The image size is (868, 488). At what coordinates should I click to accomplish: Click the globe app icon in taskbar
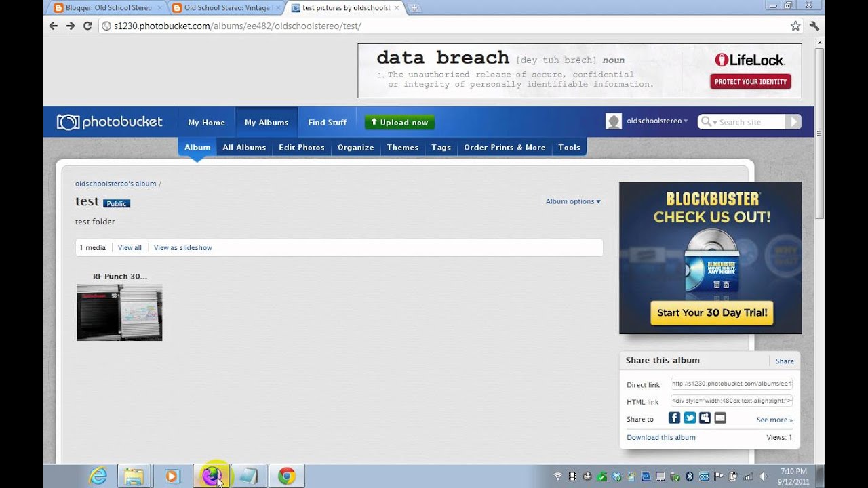click(212, 476)
